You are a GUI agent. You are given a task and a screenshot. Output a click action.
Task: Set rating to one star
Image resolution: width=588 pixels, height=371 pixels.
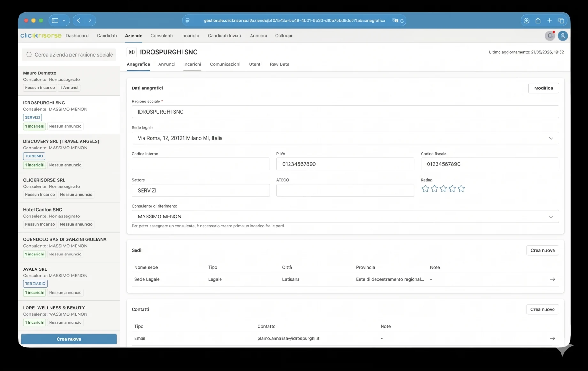425,189
